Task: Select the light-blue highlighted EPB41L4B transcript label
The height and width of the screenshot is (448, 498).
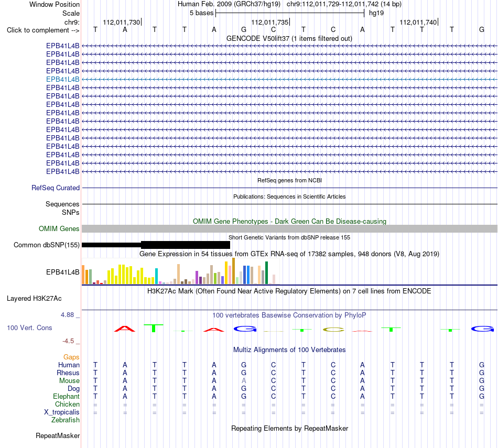Action: tap(62, 79)
